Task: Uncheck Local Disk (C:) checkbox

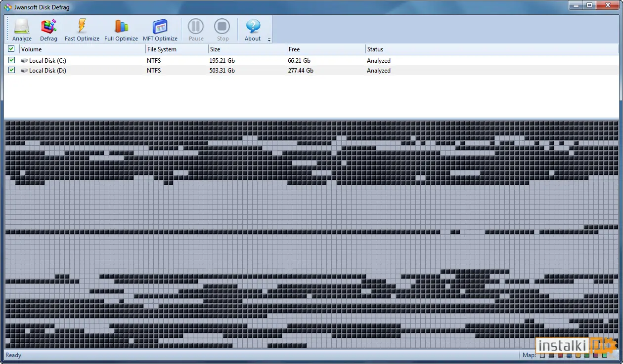Action: pyautogui.click(x=11, y=60)
